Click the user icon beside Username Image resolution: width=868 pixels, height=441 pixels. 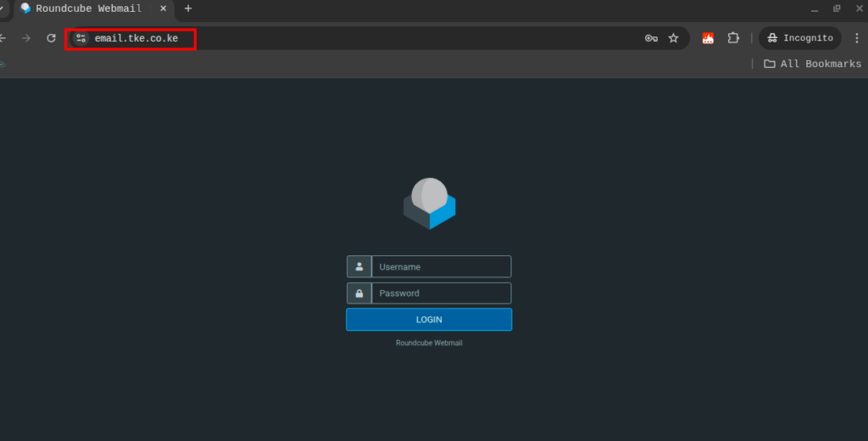(x=359, y=266)
